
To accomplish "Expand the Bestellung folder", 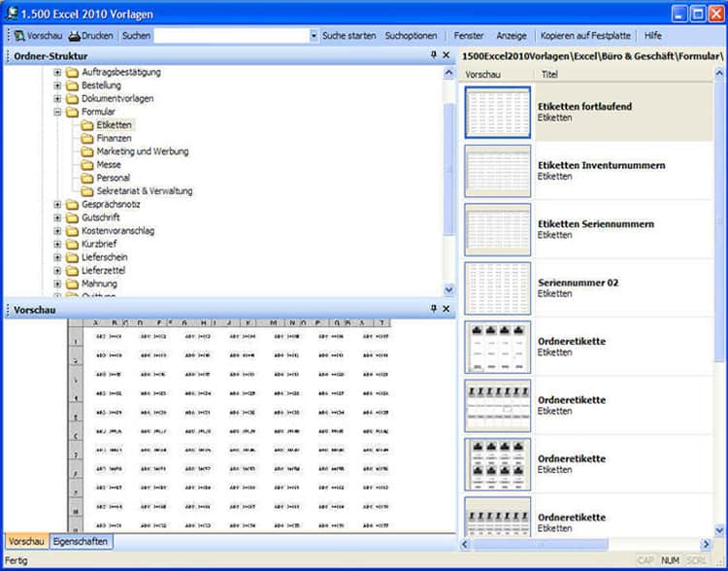I will tap(57, 85).
